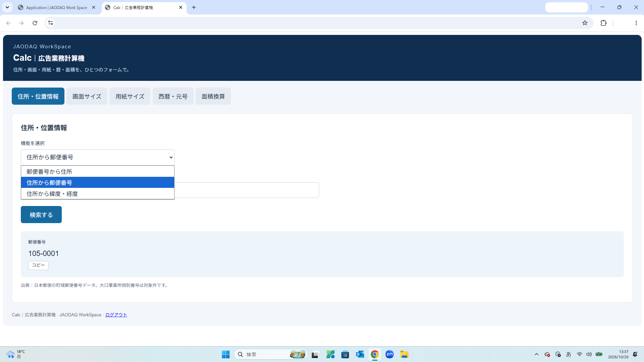Choose 住所から郵便番号 option
The height and width of the screenshot is (362, 644).
(98, 183)
